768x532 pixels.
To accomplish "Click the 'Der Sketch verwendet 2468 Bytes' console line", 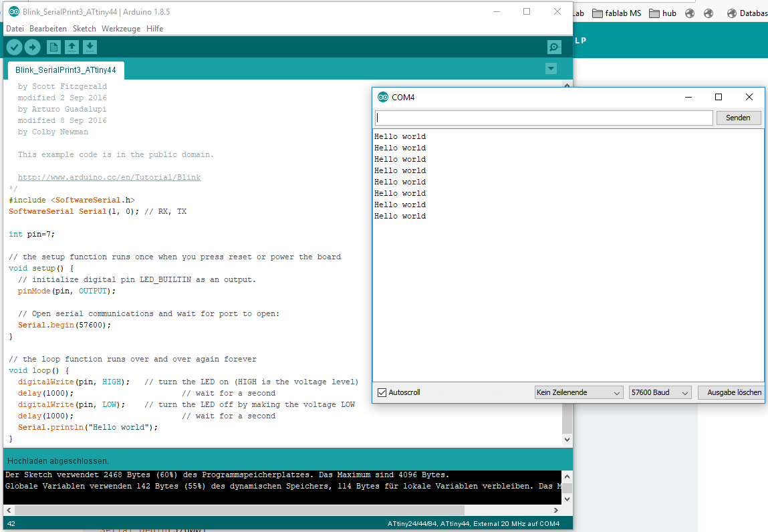I will click(227, 475).
